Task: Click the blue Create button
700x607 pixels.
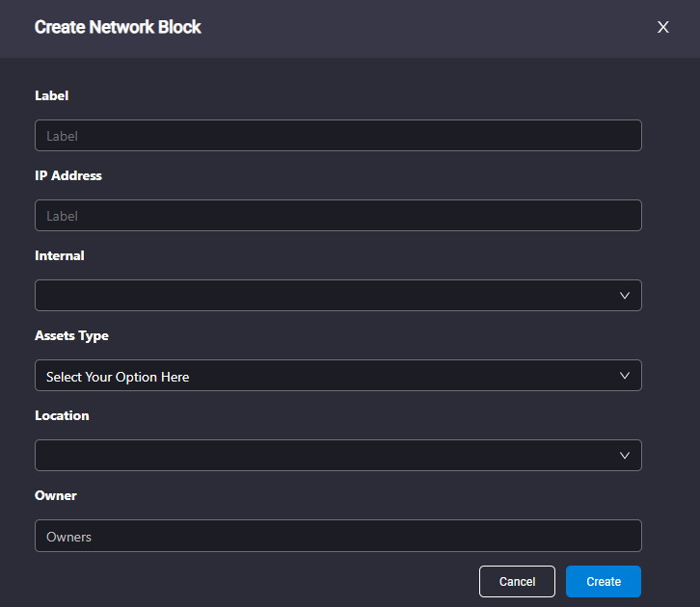Action: [604, 582]
